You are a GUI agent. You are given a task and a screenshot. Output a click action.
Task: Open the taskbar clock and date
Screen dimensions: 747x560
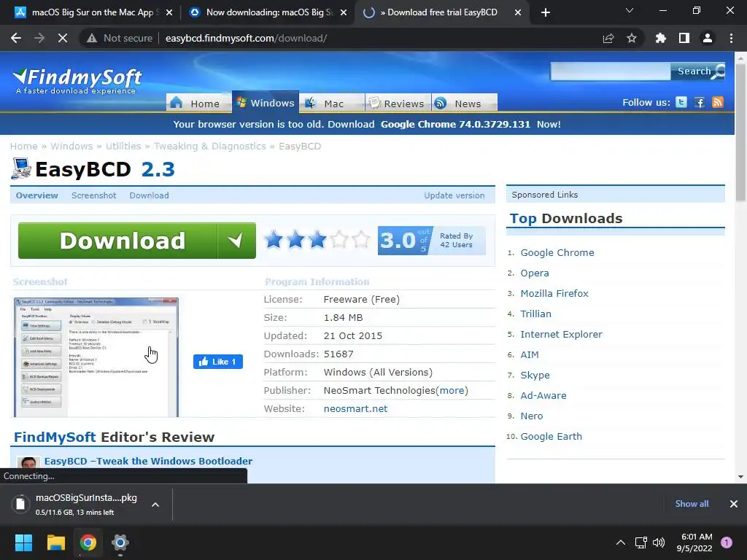[x=694, y=542]
